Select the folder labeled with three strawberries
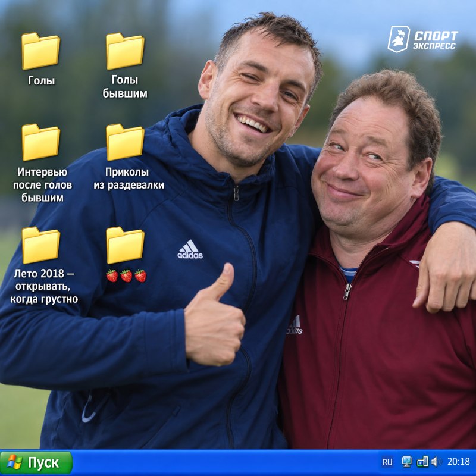The image size is (476, 476). pos(125,245)
